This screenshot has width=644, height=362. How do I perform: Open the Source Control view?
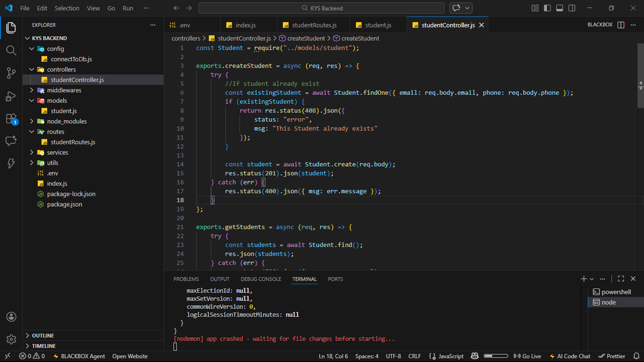[11, 71]
